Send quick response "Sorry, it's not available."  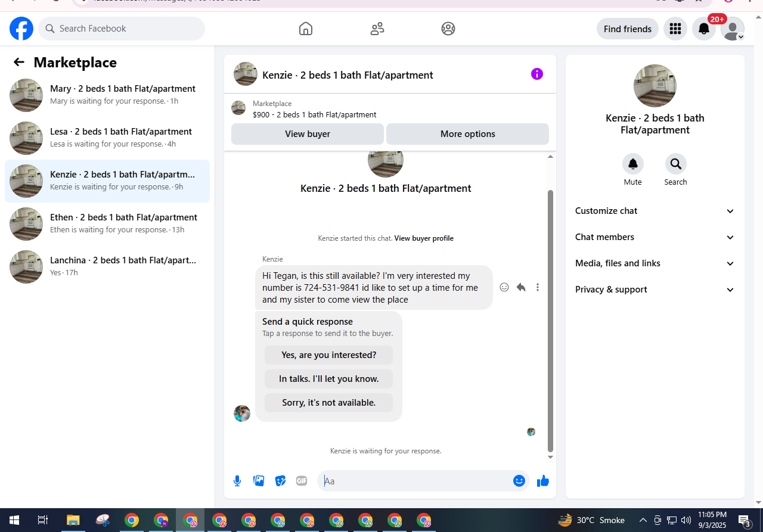(x=329, y=403)
